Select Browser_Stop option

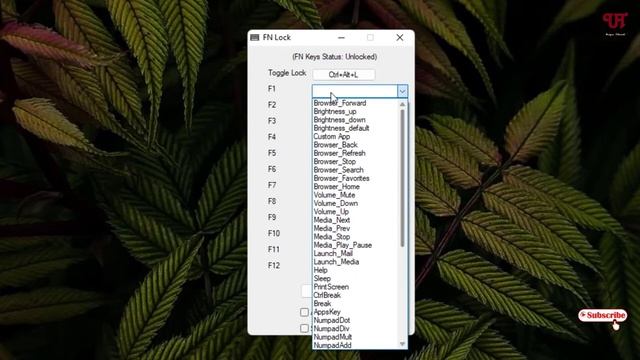(334, 162)
